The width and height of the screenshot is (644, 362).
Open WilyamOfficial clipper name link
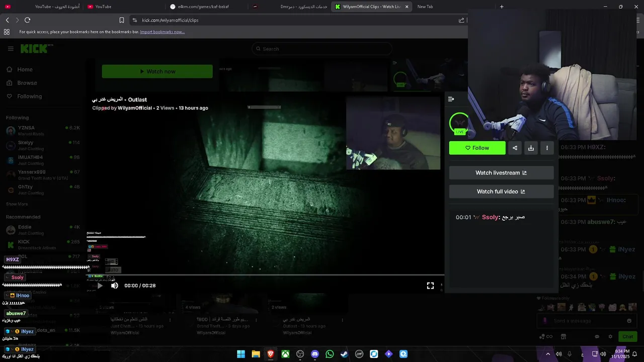(x=134, y=108)
